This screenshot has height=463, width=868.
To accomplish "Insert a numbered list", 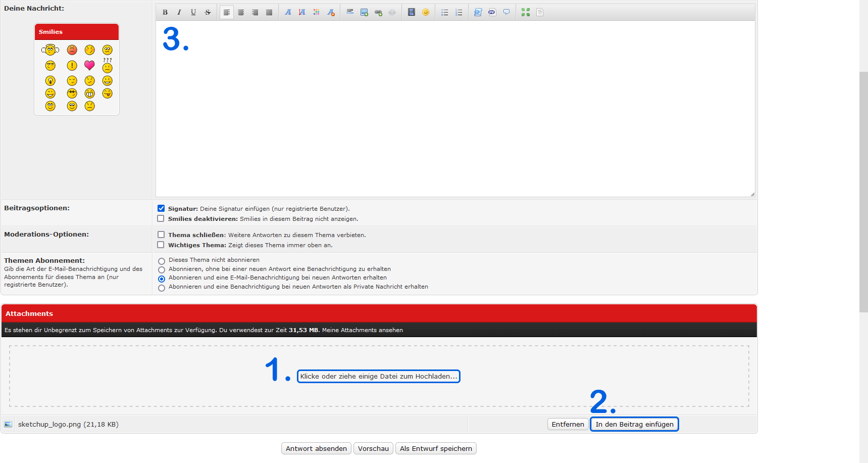I will 459,12.
